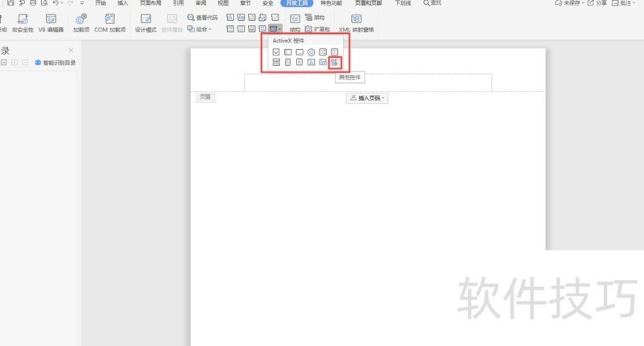Select ActiveX combo box control
Image resolution: width=644 pixels, height=346 pixels.
tap(334, 52)
